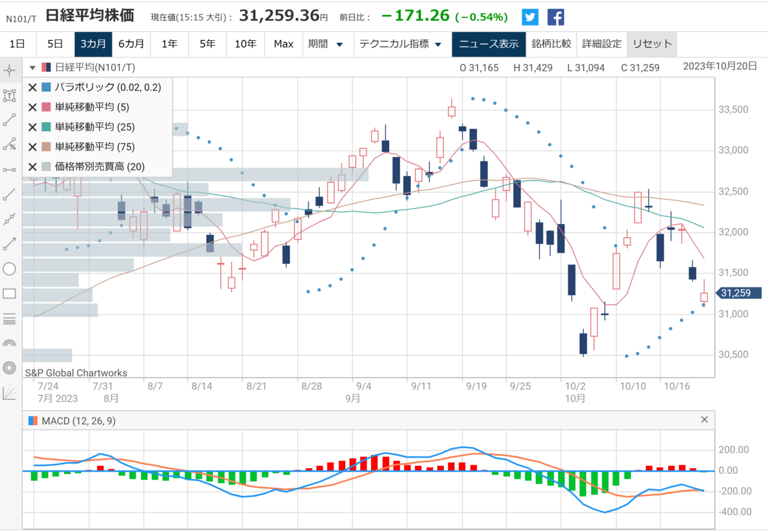Select the circle shape tool
This screenshot has height=532, width=768.
coord(10,269)
